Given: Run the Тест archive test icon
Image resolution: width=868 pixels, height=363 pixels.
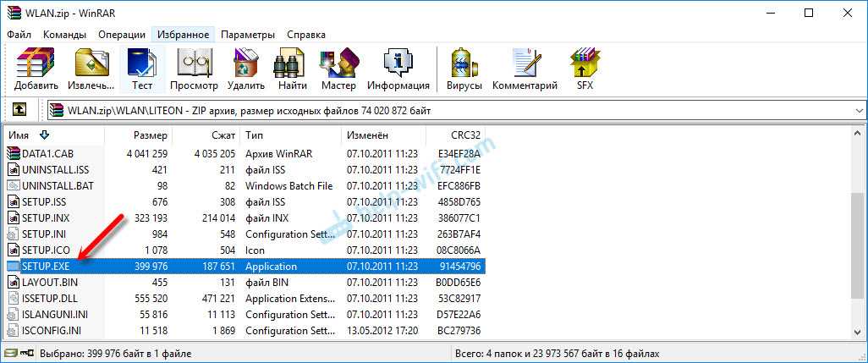Looking at the screenshot, I should 142,69.
